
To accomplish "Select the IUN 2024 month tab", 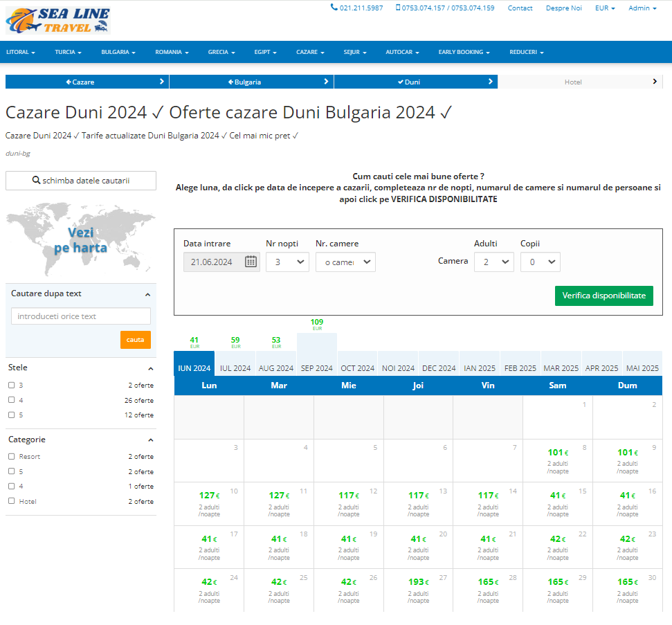I will click(x=194, y=363).
